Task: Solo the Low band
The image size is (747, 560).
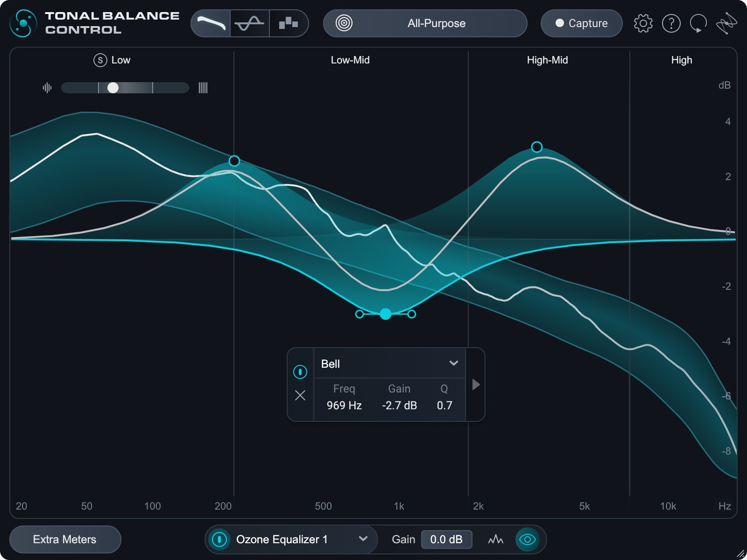Action: click(x=100, y=60)
